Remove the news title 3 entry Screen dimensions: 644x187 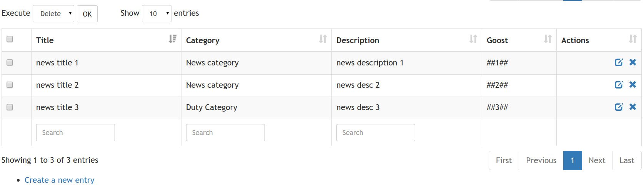632,107
